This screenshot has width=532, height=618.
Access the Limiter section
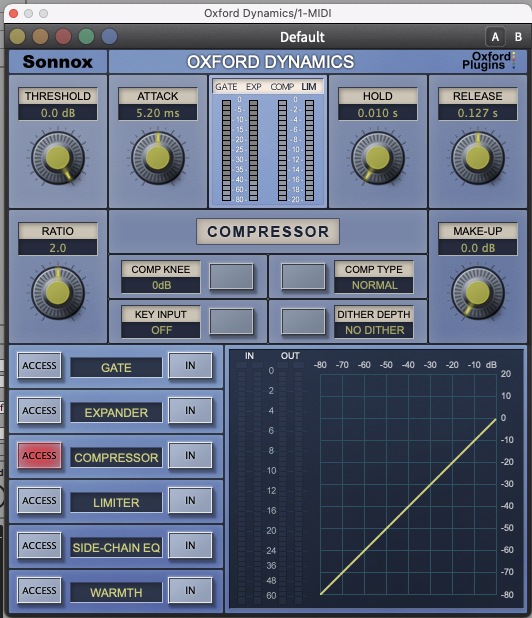point(39,500)
